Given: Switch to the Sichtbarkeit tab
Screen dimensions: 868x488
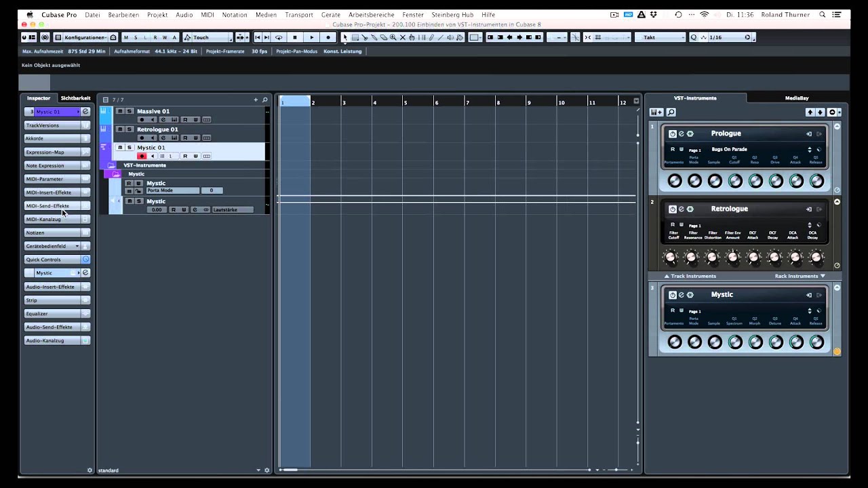Looking at the screenshot, I should coord(75,98).
